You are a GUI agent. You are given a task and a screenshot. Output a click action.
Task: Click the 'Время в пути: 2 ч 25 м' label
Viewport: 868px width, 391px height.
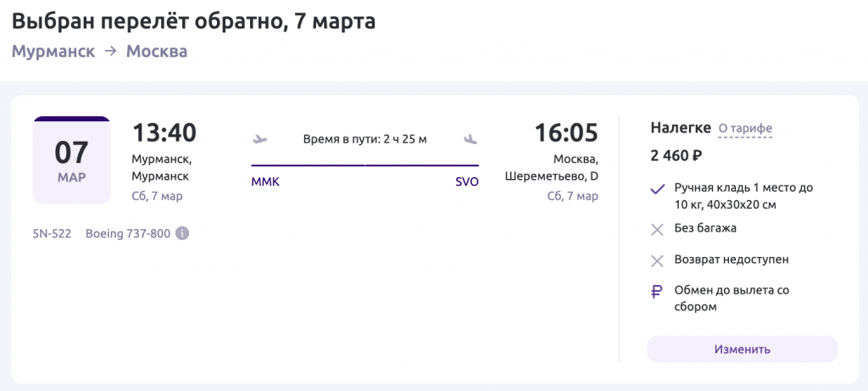point(365,138)
